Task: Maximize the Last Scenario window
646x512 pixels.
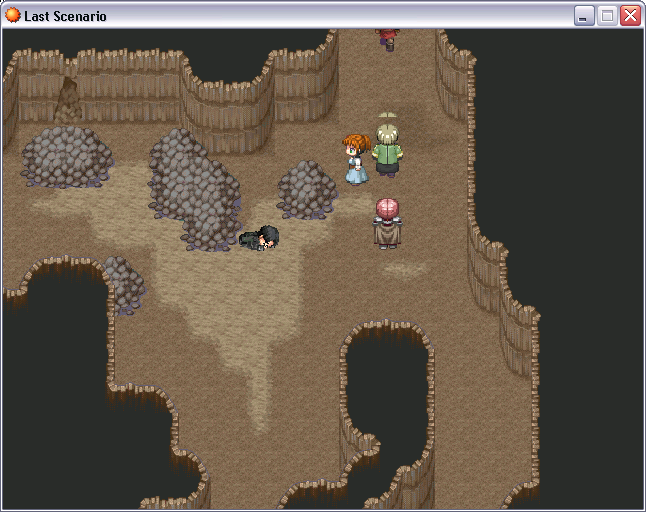Action: (607, 16)
